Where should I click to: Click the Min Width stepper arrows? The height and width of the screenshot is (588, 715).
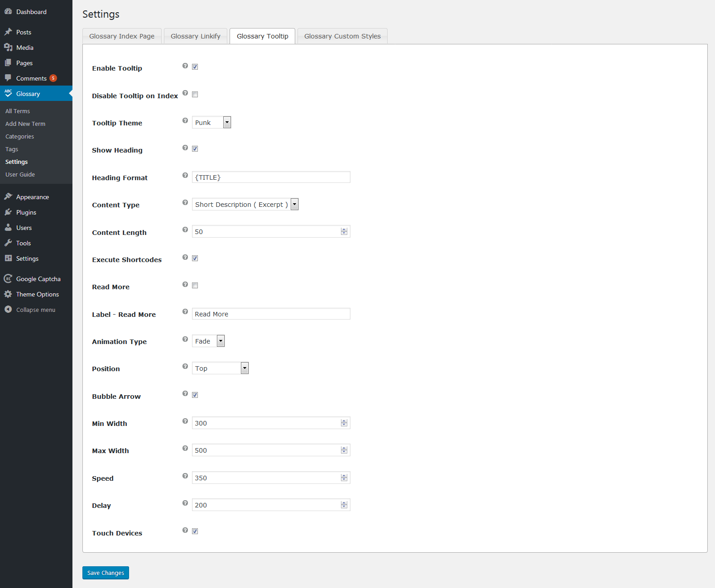[344, 423]
